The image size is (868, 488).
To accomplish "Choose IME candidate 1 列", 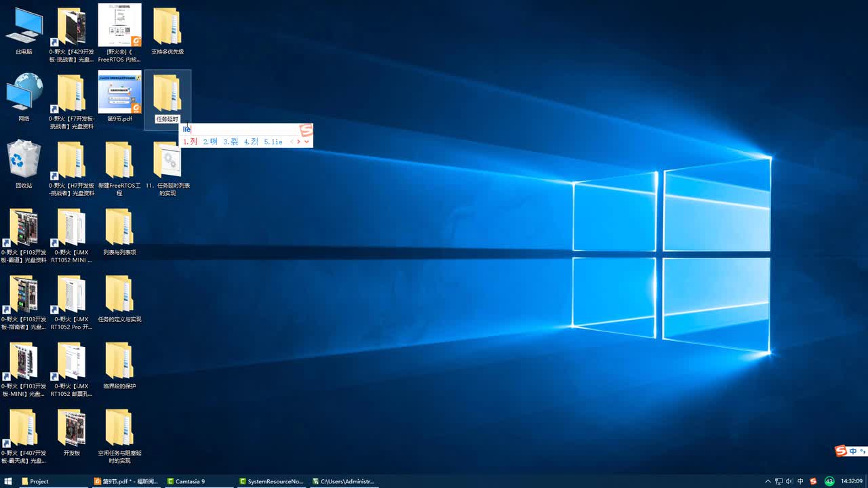I will click(190, 142).
